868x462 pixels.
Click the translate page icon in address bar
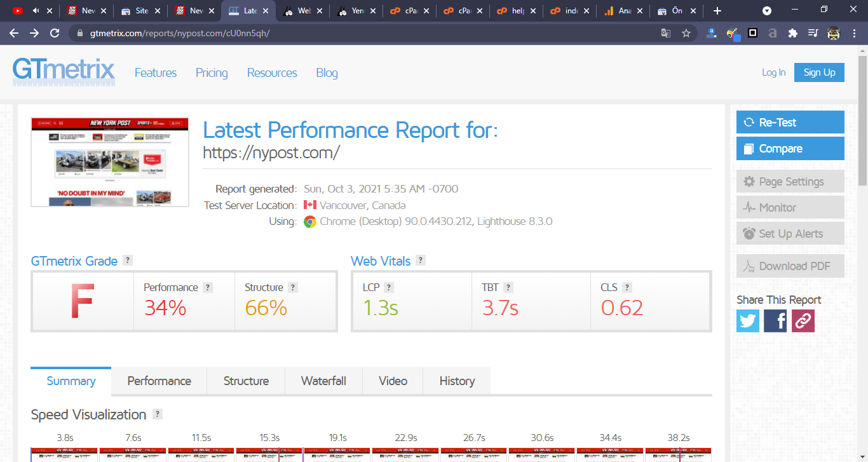[666, 33]
